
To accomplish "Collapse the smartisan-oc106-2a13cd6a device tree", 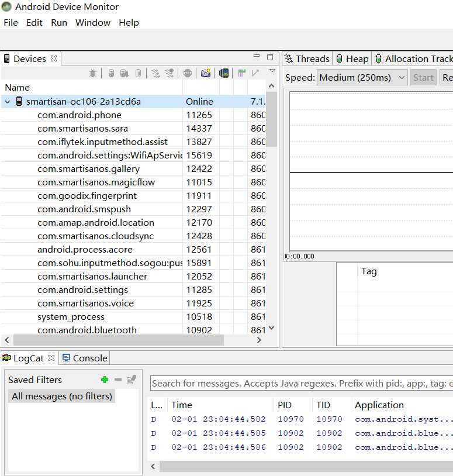I will pyautogui.click(x=7, y=102).
